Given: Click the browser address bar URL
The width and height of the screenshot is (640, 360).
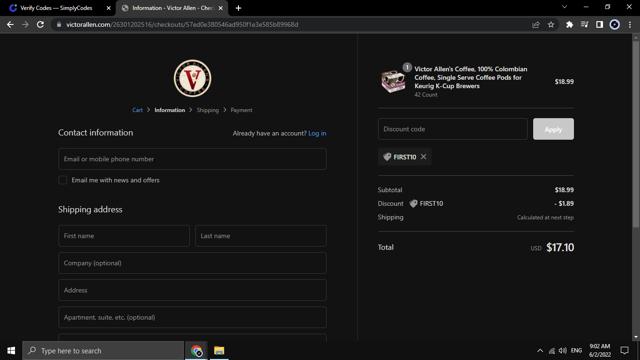Looking at the screenshot, I should (182, 24).
